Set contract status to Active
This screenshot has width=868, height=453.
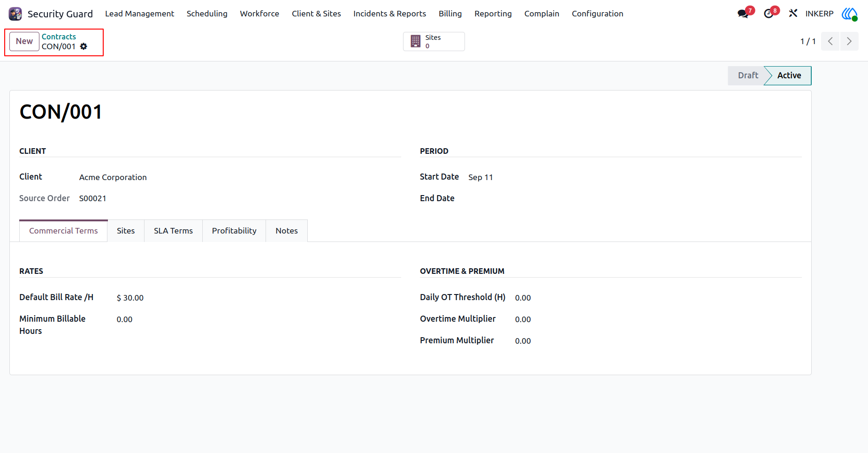pos(789,75)
